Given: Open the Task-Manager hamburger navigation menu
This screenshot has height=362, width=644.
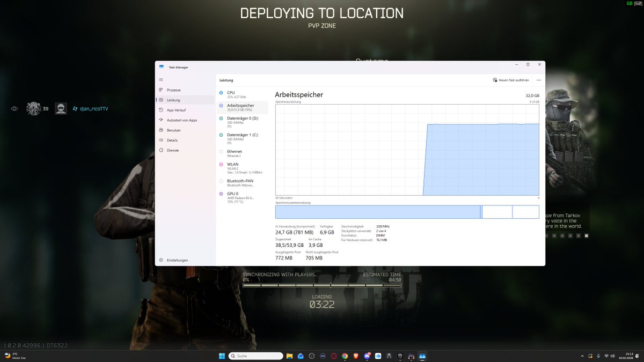Looking at the screenshot, I should (161, 79).
